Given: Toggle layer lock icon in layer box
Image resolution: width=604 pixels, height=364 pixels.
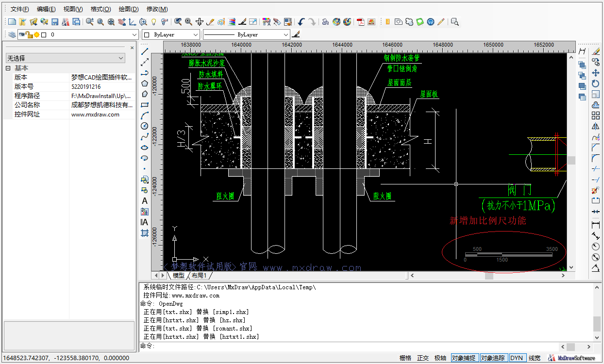Looking at the screenshot, I should (29, 35).
